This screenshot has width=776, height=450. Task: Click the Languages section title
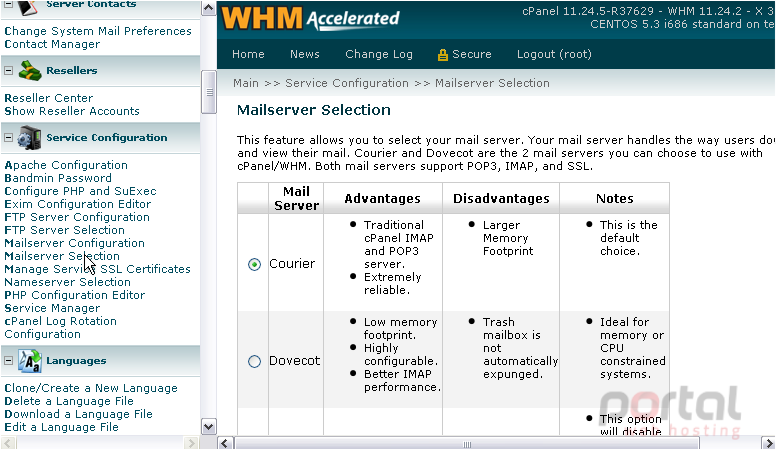(76, 361)
